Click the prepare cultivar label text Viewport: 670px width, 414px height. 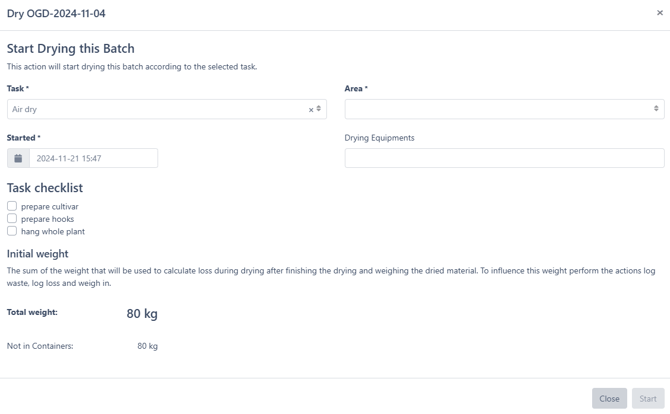[50, 206]
